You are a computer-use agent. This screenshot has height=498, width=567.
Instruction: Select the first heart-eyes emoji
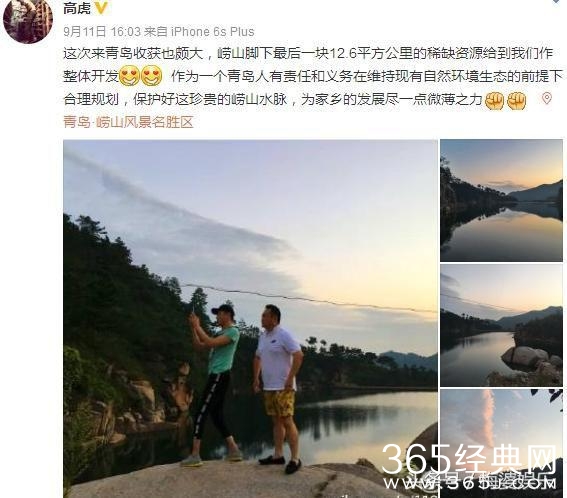(129, 76)
